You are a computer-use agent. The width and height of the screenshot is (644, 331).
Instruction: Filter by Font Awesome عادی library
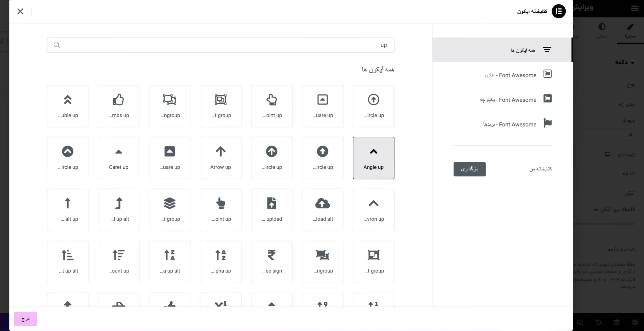coord(511,75)
